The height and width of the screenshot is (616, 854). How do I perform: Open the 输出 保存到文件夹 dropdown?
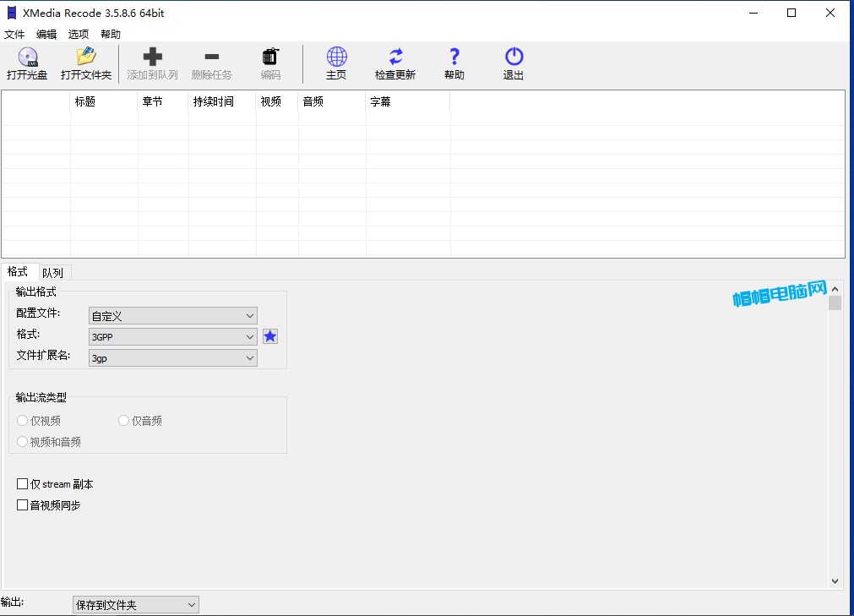135,605
